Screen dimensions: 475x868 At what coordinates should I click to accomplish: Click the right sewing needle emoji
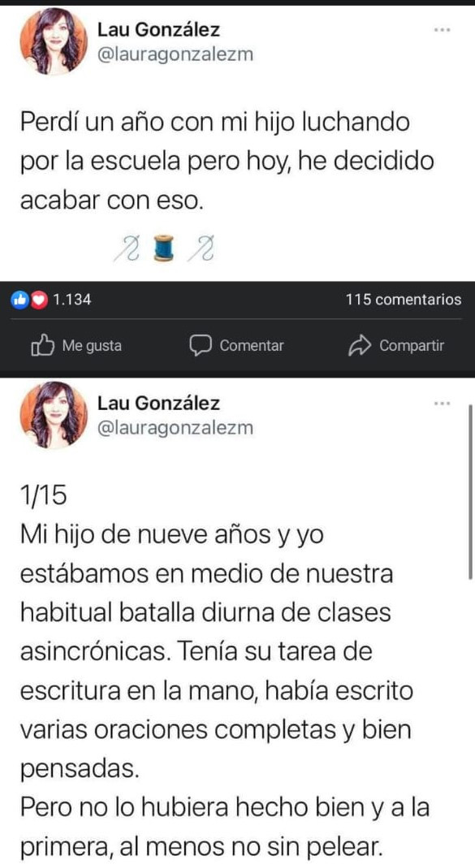tap(201, 248)
